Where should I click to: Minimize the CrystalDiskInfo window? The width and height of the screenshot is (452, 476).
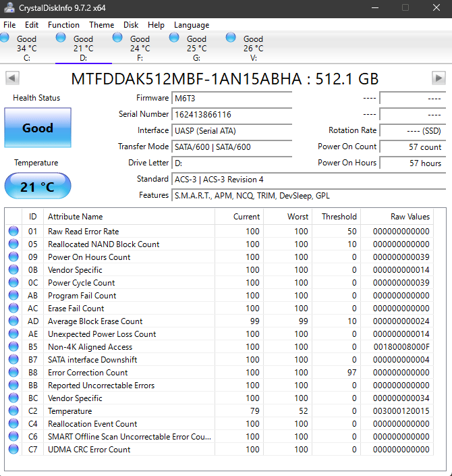point(375,8)
